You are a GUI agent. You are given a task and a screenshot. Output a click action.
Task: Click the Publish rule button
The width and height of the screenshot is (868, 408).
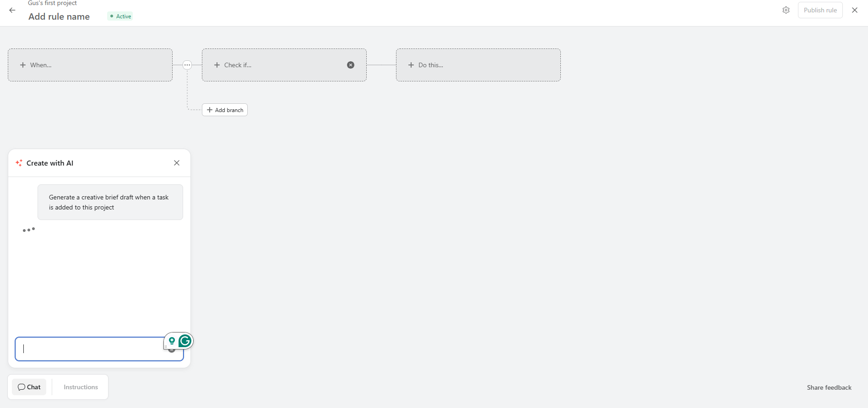tap(820, 10)
